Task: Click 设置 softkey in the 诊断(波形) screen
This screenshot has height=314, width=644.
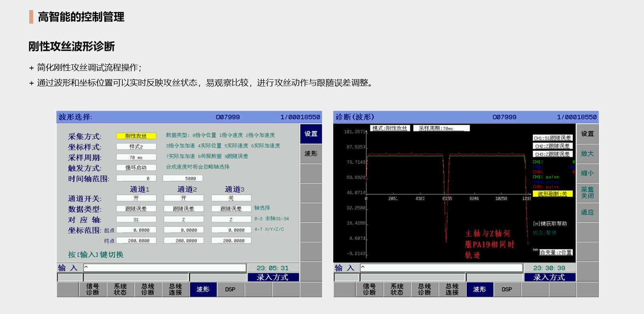Action: pyautogui.click(x=587, y=134)
